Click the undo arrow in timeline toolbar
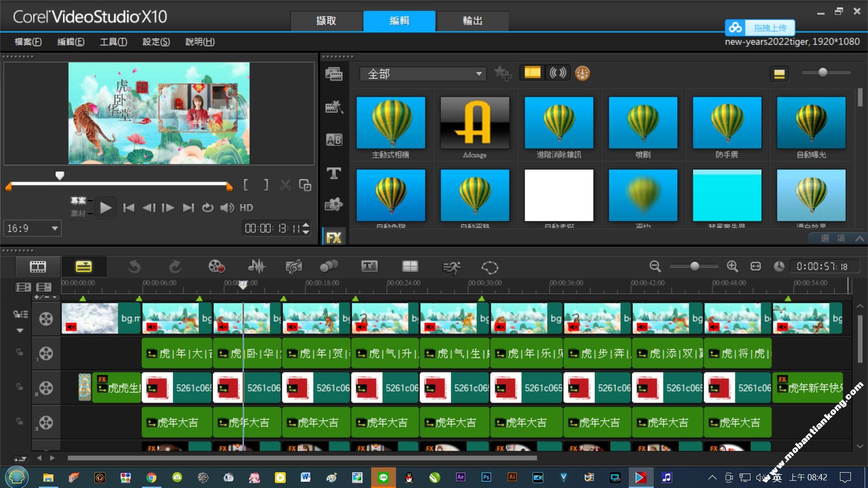868x488 pixels. [134, 267]
